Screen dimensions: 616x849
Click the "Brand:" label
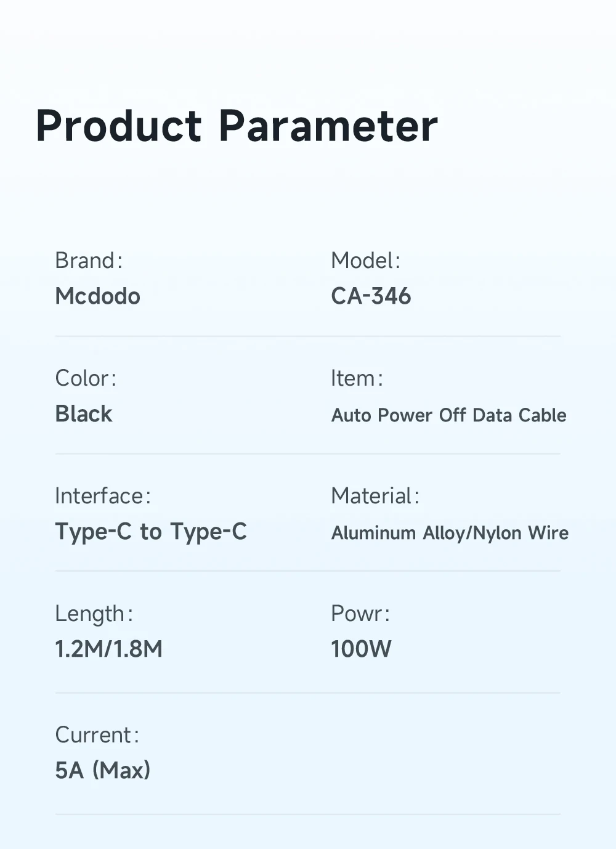[89, 261]
